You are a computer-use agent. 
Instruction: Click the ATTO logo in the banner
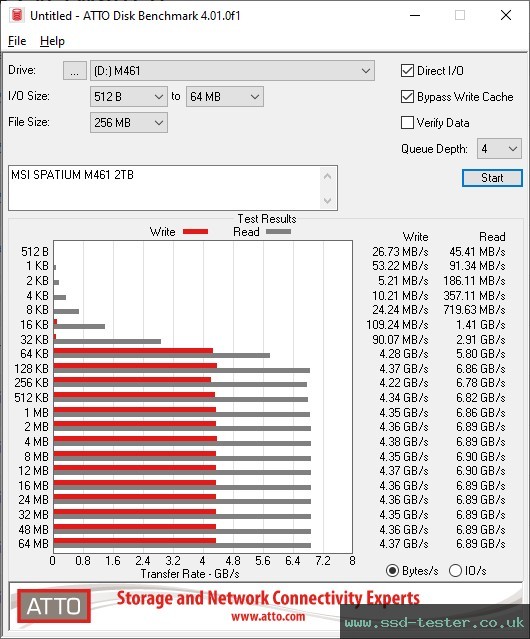(x=54, y=606)
